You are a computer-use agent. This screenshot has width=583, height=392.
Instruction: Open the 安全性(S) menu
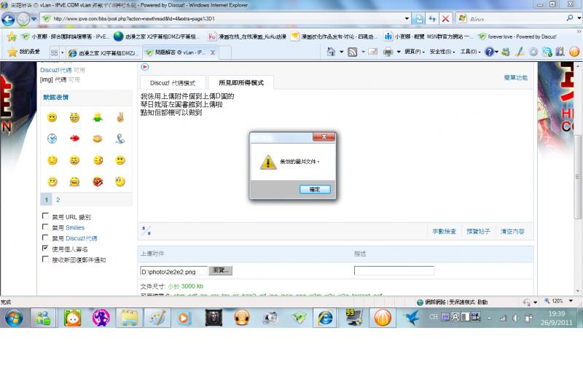(x=442, y=52)
